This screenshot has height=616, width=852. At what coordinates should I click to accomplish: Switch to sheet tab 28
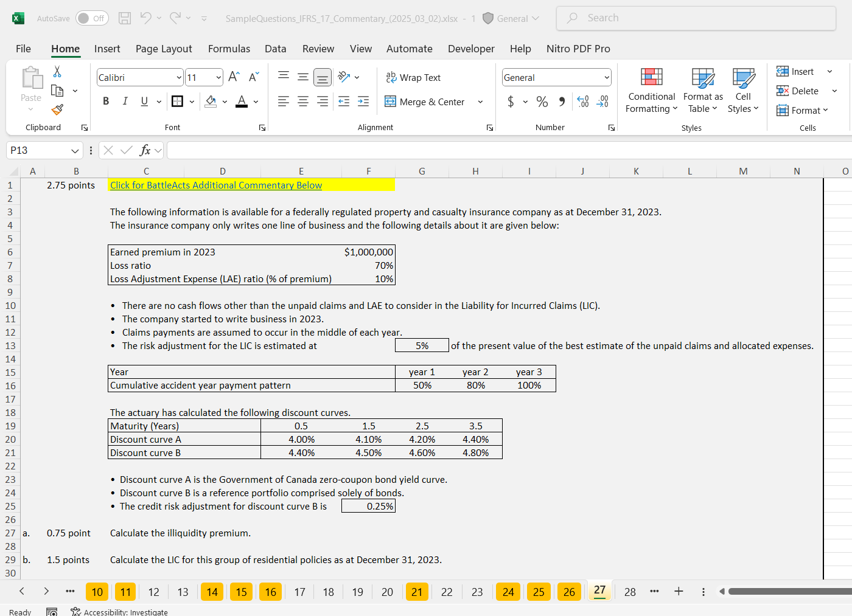[x=630, y=592]
